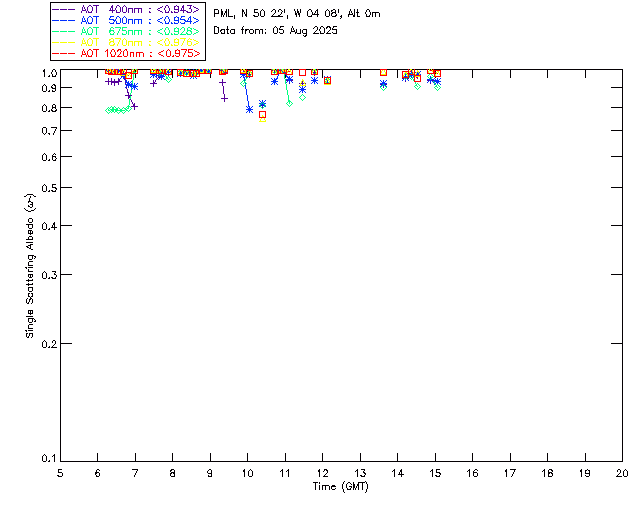This screenshot has width=640, height=512.
Task: Click the AOT 500nm legend entry
Action: pyautogui.click(x=127, y=20)
